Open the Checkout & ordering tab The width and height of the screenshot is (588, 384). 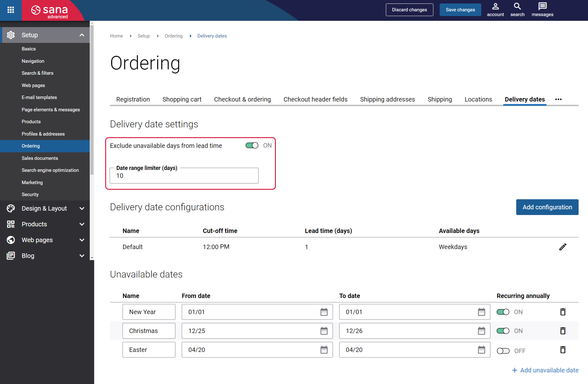pyautogui.click(x=242, y=99)
